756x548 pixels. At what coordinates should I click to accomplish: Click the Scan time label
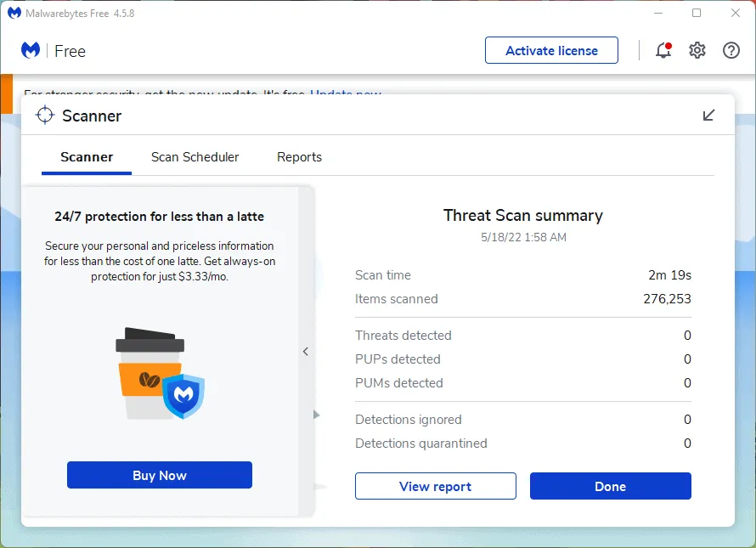coord(383,275)
